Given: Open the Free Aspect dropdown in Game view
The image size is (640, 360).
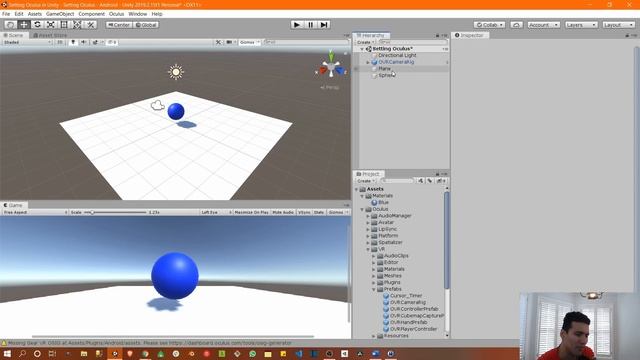Looking at the screenshot, I should coord(35,212).
